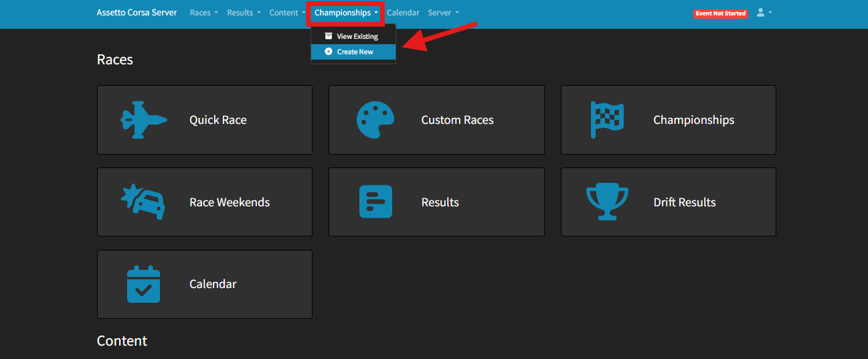Click the user account icon in navbar
Viewport: 868px width, 359px height.
tap(760, 13)
